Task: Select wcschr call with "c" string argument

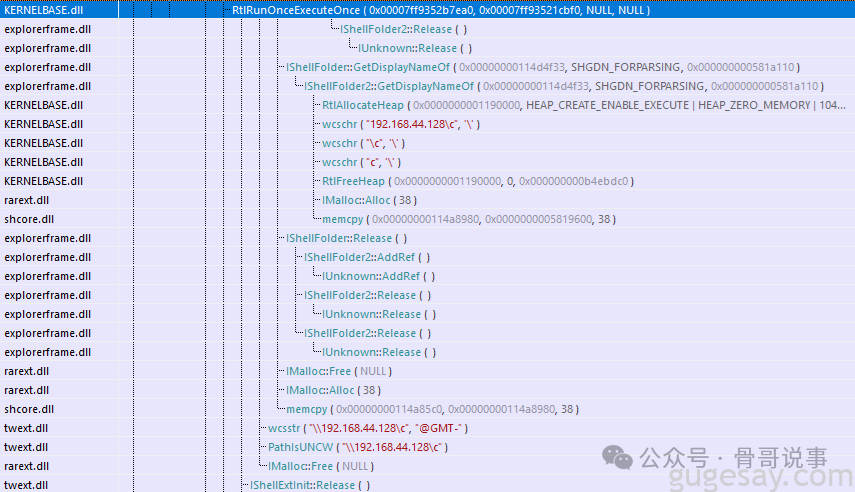Action: pos(361,162)
